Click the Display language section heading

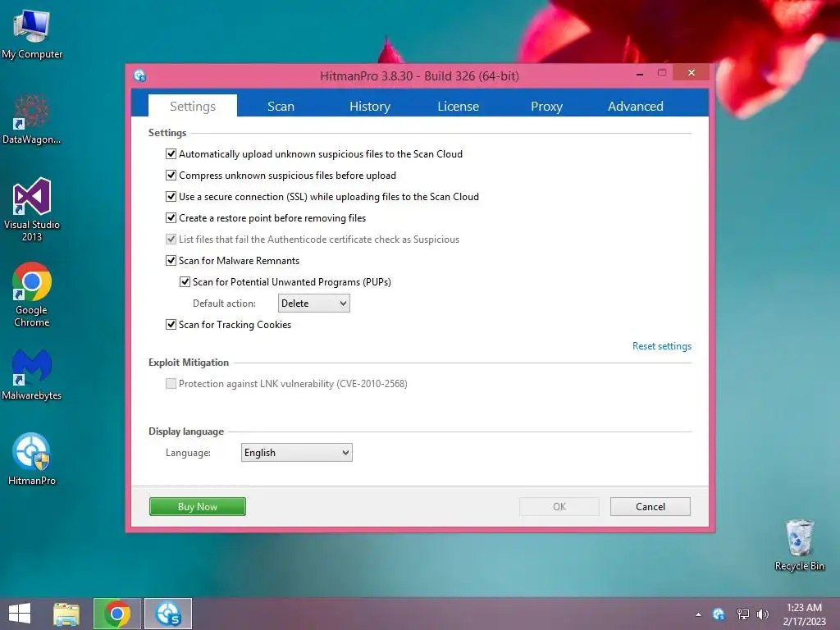coord(186,431)
